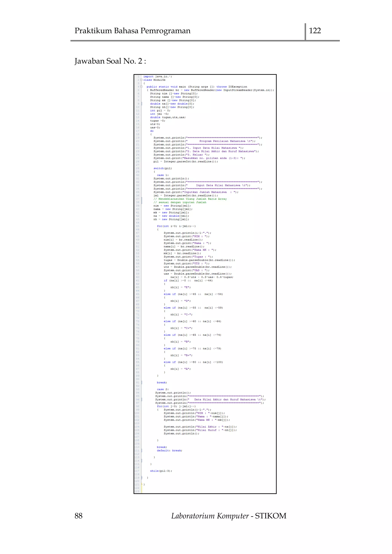Click the footer page number 88
The width and height of the screenshot is (392, 554).
point(78,516)
